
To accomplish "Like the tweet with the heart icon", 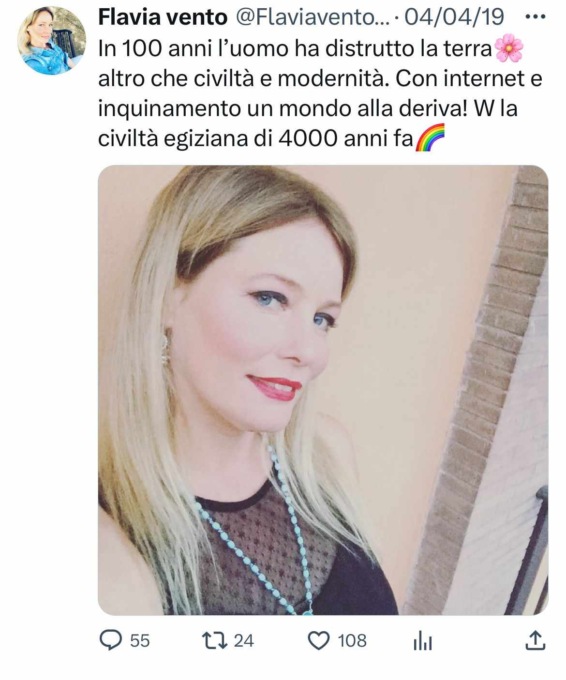I will (x=318, y=641).
